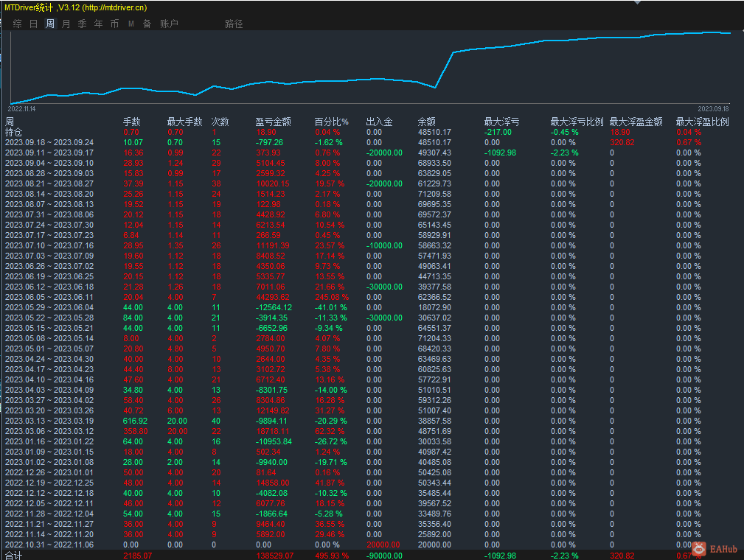Select the 持仓 open positions row
Viewport: 744px width, 560px height.
coord(13,132)
